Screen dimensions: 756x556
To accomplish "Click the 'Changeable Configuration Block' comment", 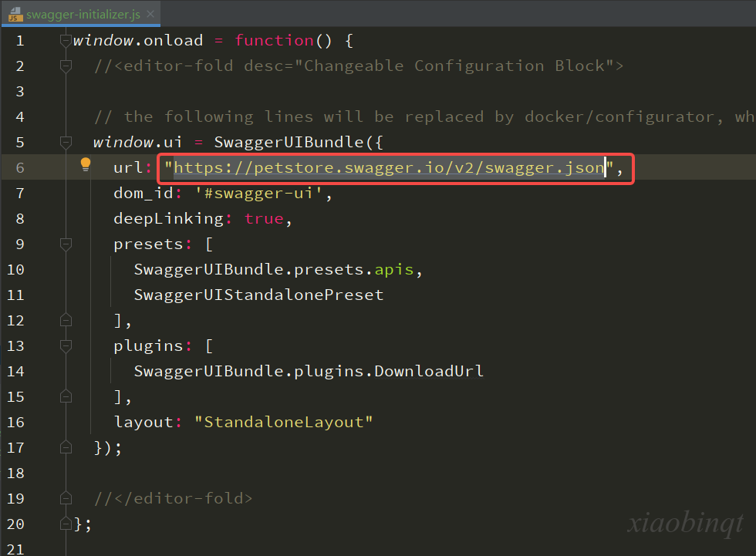I will 454,66.
